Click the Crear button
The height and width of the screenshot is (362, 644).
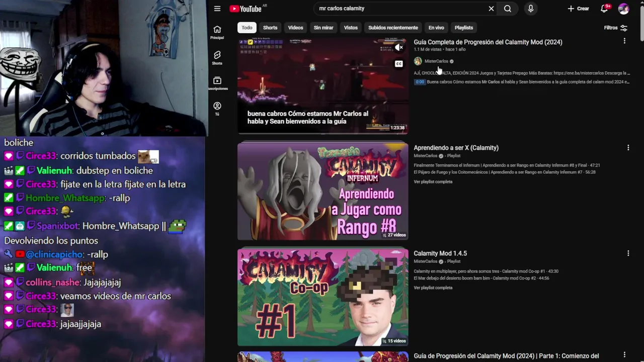(x=578, y=9)
